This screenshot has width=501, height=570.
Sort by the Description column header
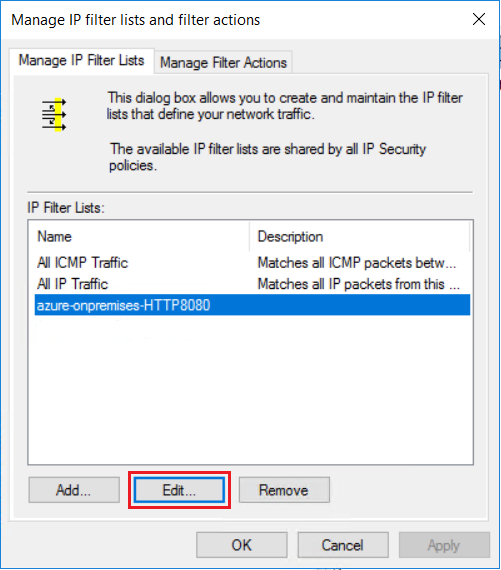[x=360, y=237]
